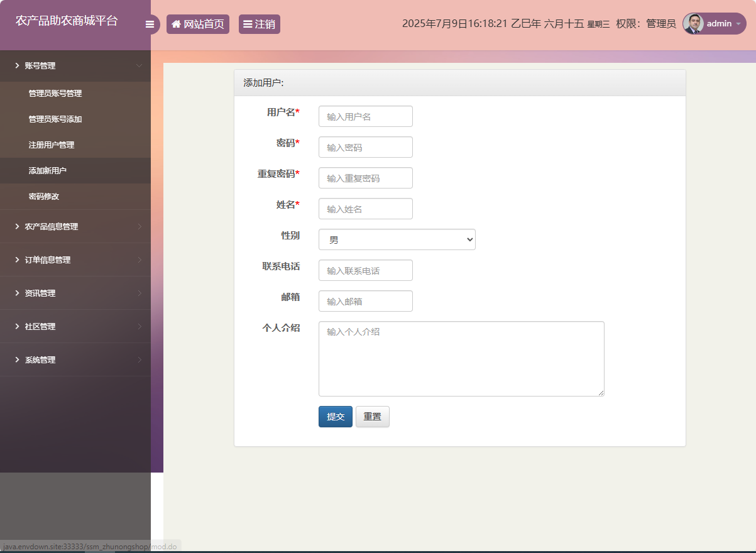Click the 提交 submit button
Image resolution: width=756 pixels, height=553 pixels.
(335, 416)
